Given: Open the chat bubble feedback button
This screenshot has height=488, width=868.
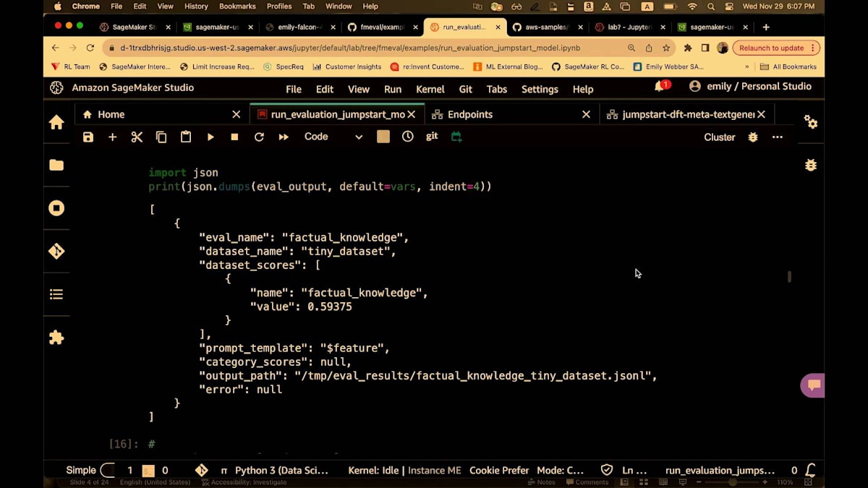Looking at the screenshot, I should (814, 385).
